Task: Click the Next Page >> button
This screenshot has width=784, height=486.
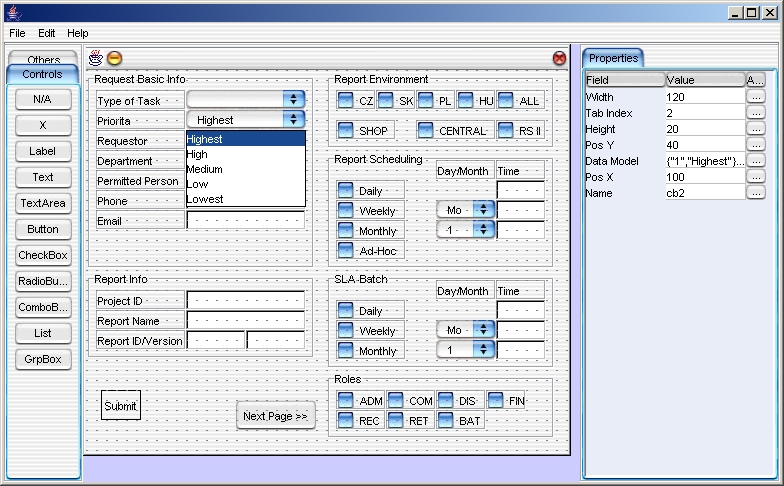Action: pos(275,416)
